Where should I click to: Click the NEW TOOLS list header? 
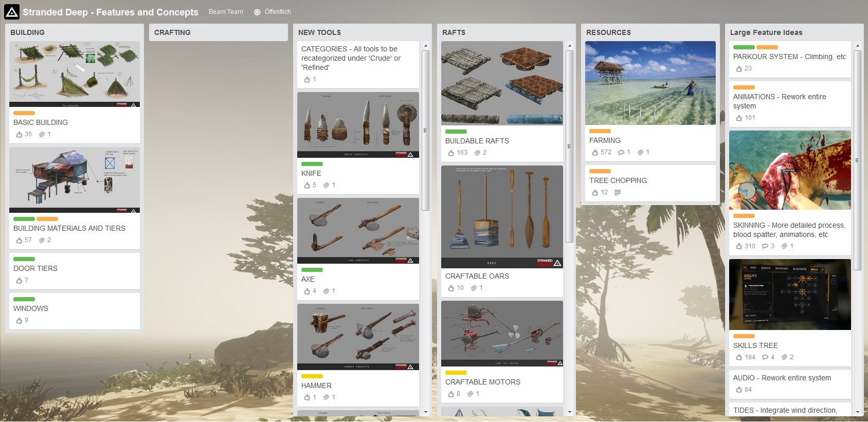tap(319, 32)
